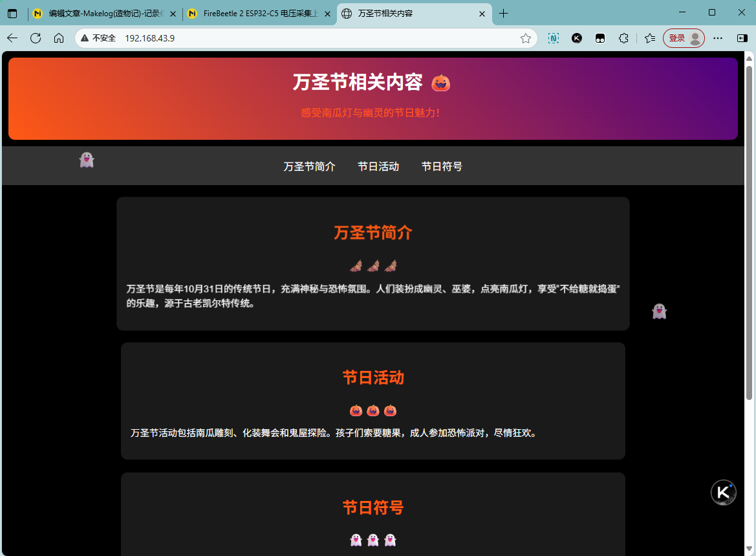Click the K extension icon in toolbar
Screen dimensions: 756x556
click(x=577, y=38)
